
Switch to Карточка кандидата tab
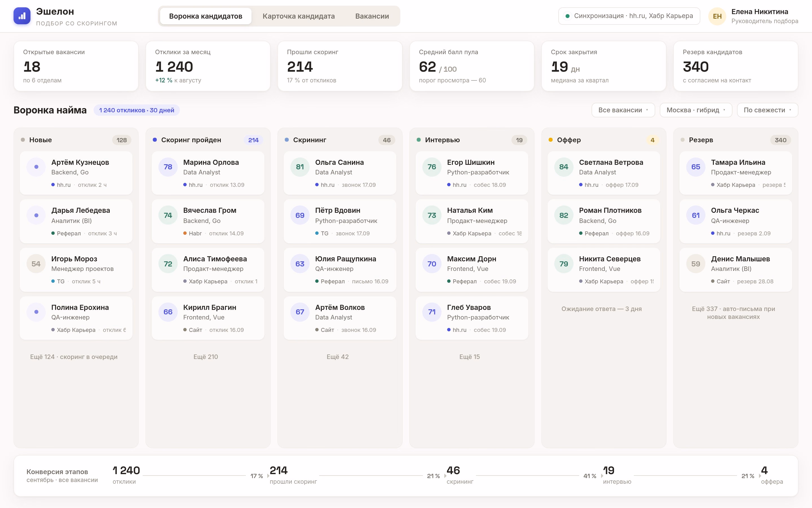click(298, 16)
